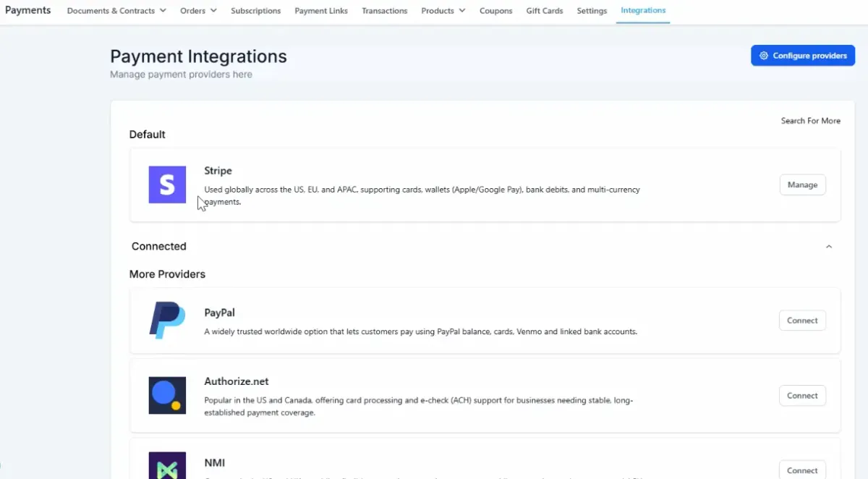
Task: Click the Authorize.net description text
Action: tap(419, 407)
